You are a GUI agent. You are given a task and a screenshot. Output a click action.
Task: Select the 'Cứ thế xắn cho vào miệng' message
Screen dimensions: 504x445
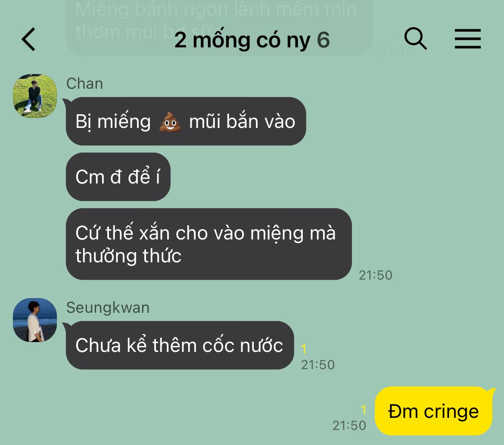208,244
